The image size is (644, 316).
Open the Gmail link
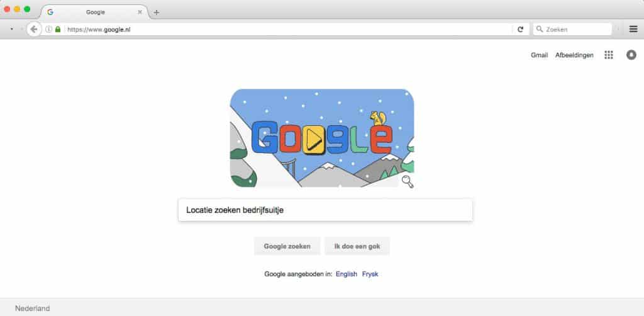point(539,55)
